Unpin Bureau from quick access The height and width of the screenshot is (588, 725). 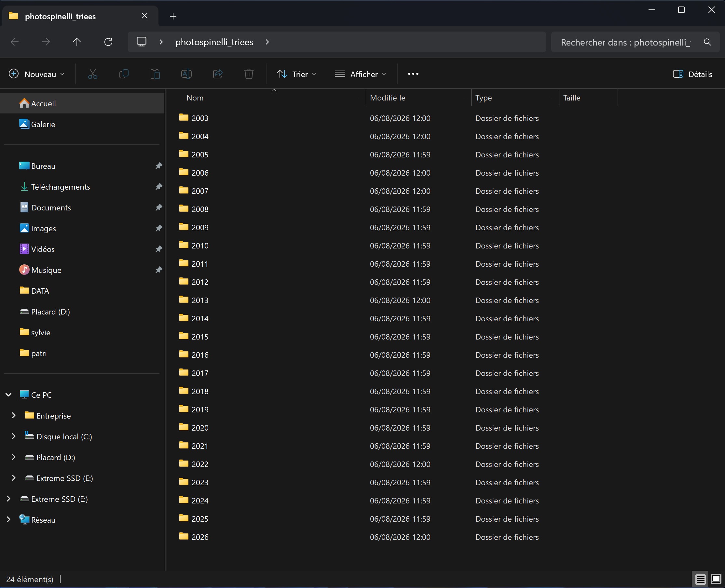tap(158, 166)
